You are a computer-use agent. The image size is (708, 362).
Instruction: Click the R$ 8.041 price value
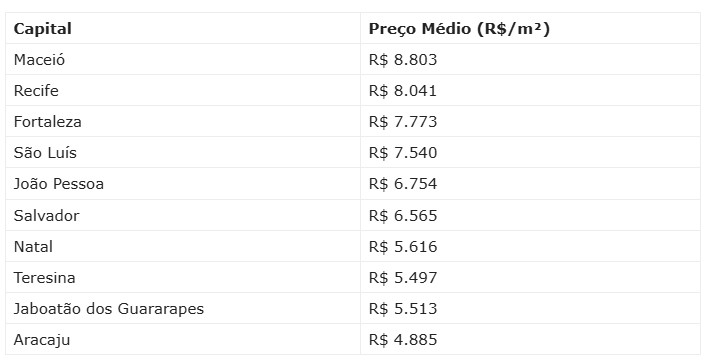pos(403,91)
